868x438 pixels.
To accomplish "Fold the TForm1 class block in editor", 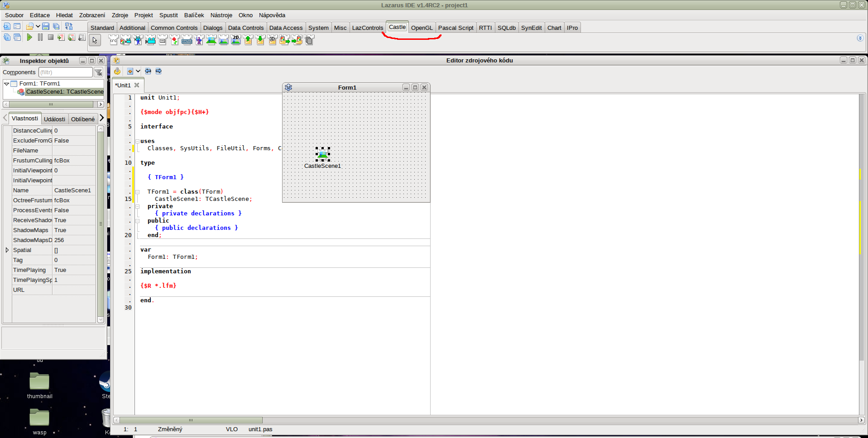I will click(137, 192).
